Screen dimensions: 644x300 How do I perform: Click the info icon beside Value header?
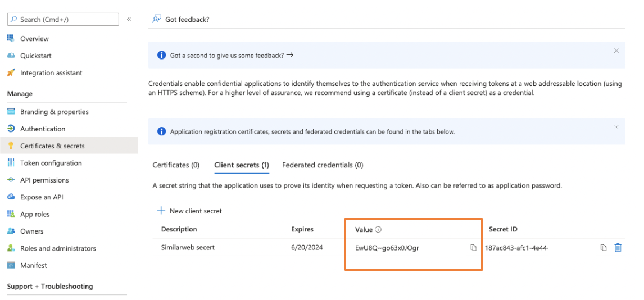click(378, 229)
